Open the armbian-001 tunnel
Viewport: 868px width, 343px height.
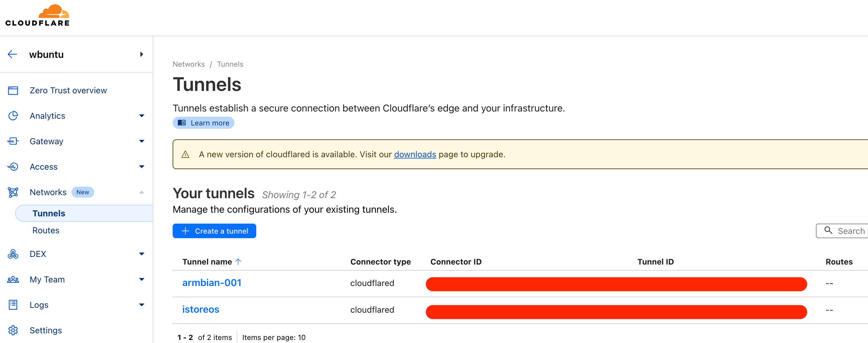212,283
